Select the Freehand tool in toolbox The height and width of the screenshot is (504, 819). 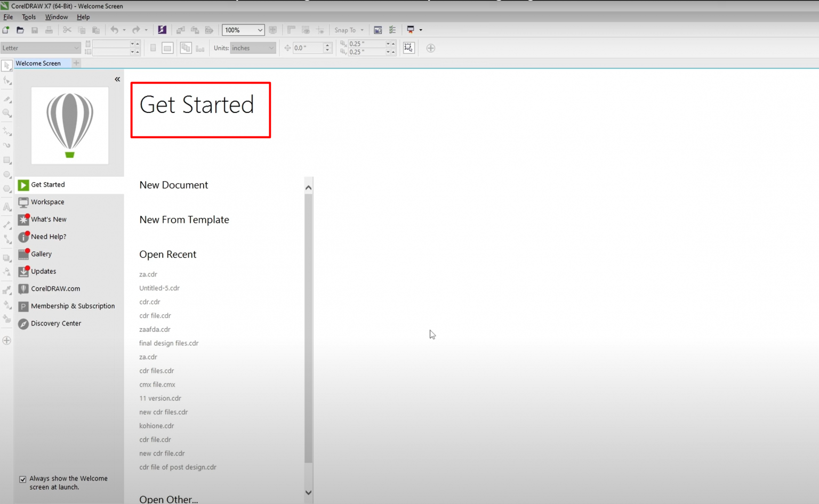(7, 131)
